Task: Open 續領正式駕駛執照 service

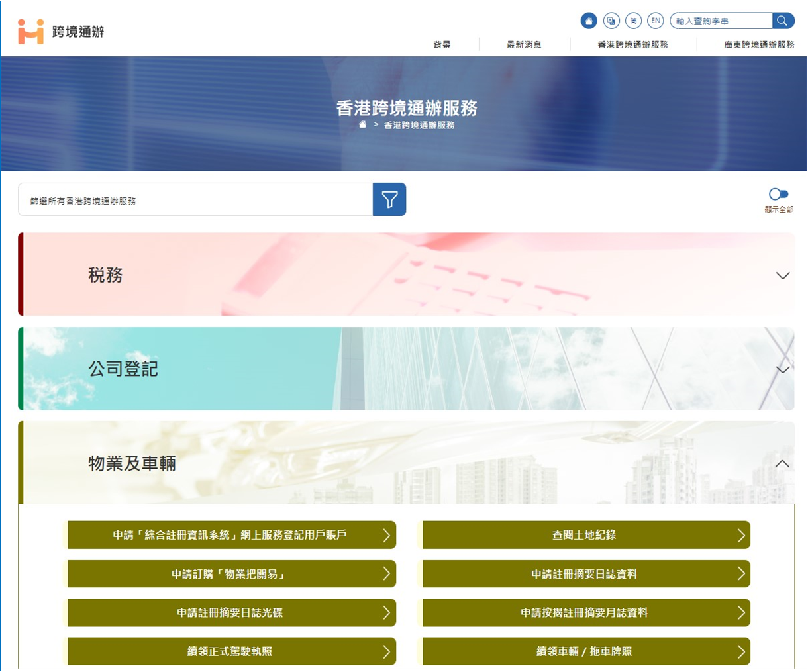Action: click(232, 651)
